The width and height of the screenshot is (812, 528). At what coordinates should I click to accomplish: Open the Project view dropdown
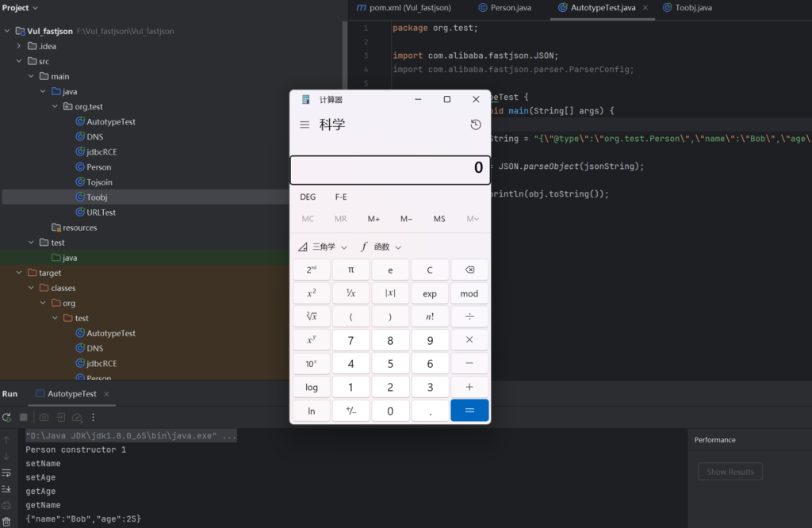click(20, 8)
